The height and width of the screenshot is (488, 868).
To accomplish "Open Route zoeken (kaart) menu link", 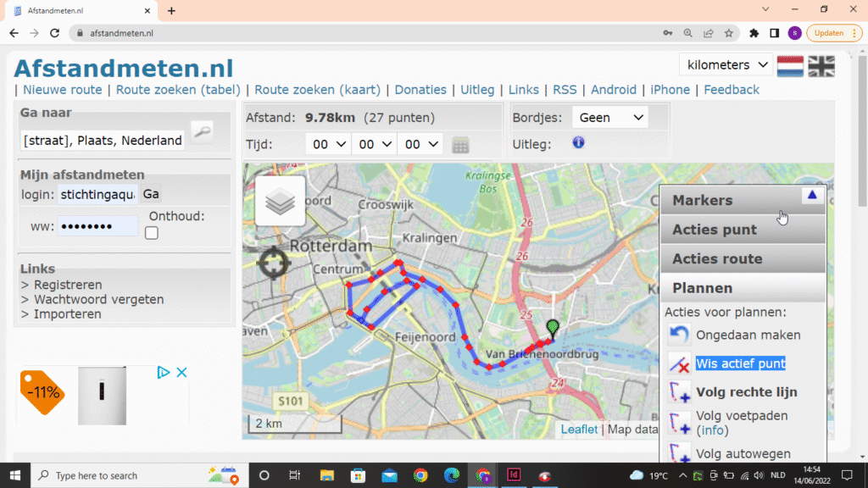I will tap(317, 90).
